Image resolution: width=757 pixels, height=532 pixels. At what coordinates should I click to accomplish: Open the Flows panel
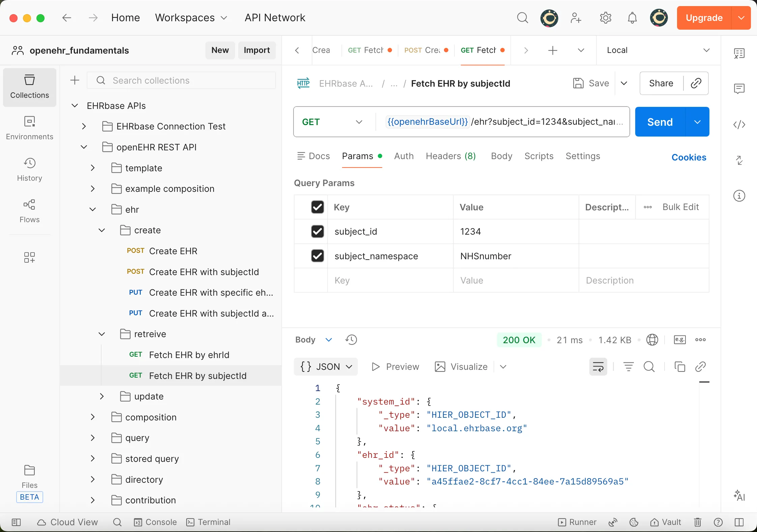29,211
